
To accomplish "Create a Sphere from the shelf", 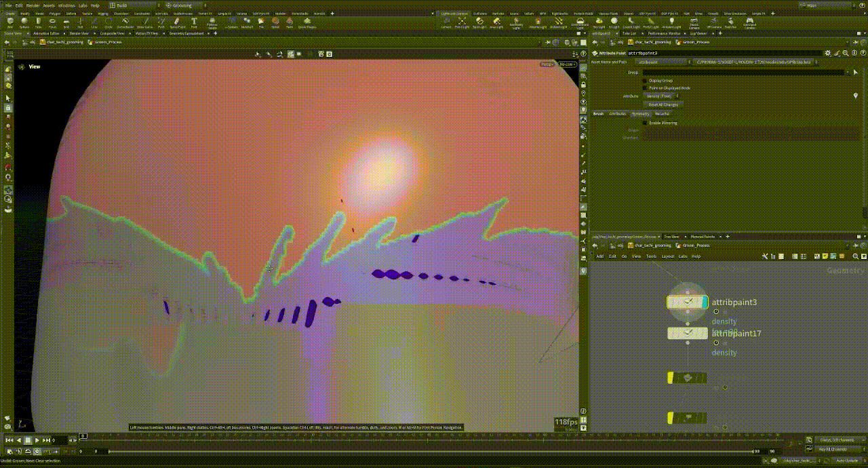I will (x=24, y=23).
